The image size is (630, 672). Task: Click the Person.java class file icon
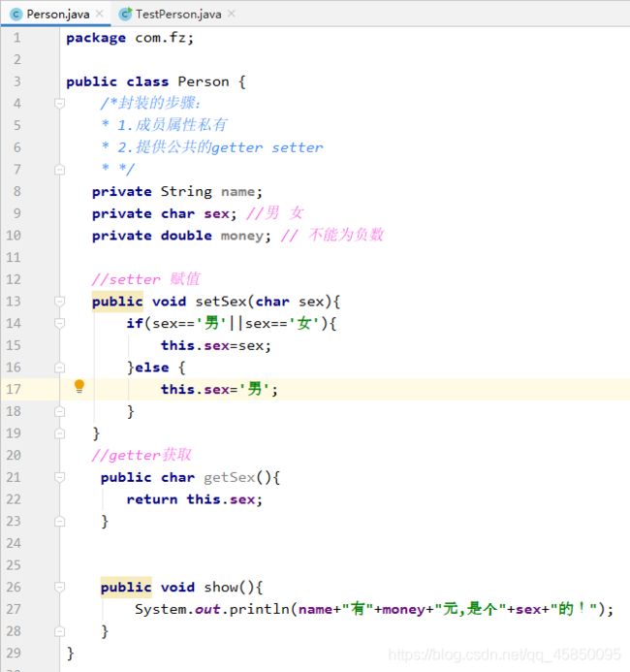[16, 15]
